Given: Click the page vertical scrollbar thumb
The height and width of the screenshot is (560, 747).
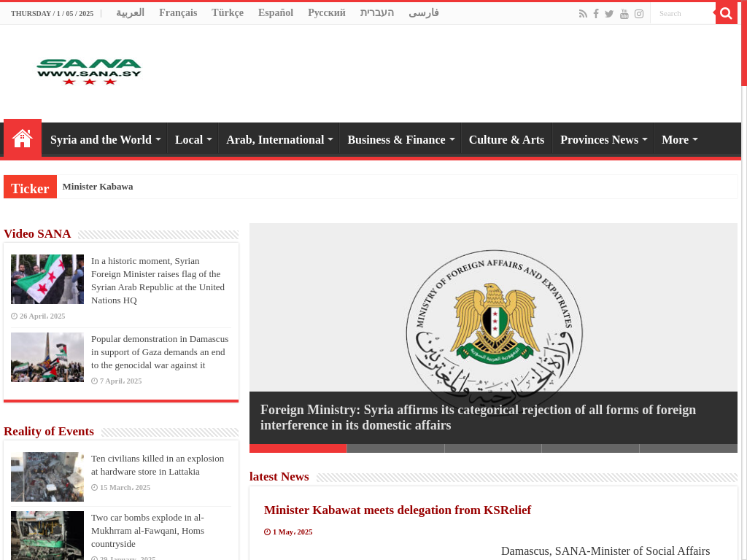Looking at the screenshot, I should tap(744, 43).
